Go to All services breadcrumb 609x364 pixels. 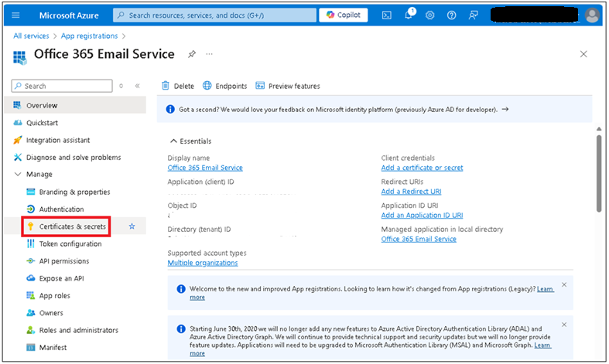(31, 36)
